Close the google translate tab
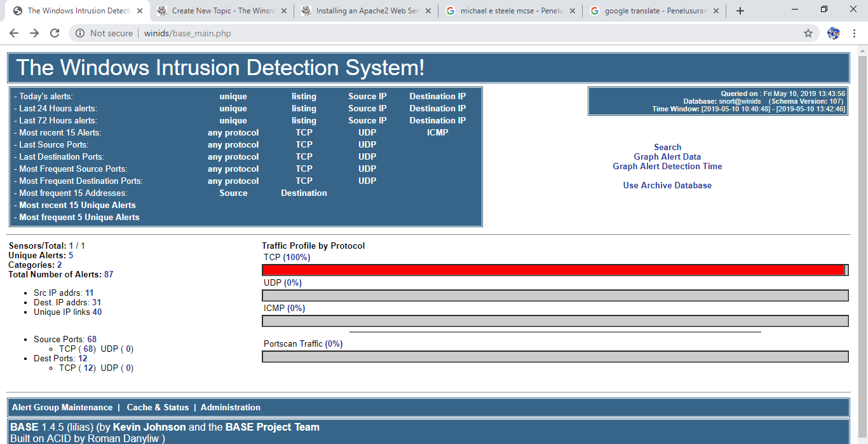 (716, 11)
